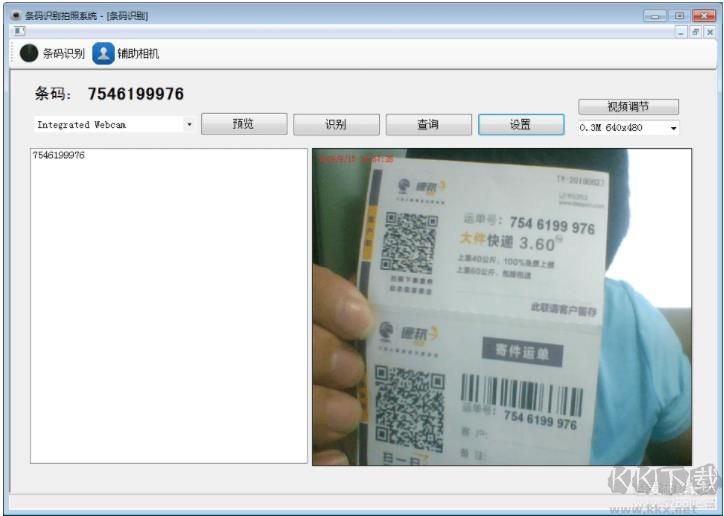Close the inner 条码识别 child window
Image resolution: width=724 pixels, height=516 pixels.
(x=709, y=32)
